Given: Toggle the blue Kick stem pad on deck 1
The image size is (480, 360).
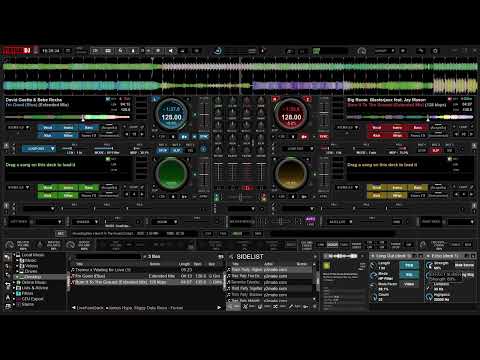Looking at the screenshot, I should (x=48, y=135).
